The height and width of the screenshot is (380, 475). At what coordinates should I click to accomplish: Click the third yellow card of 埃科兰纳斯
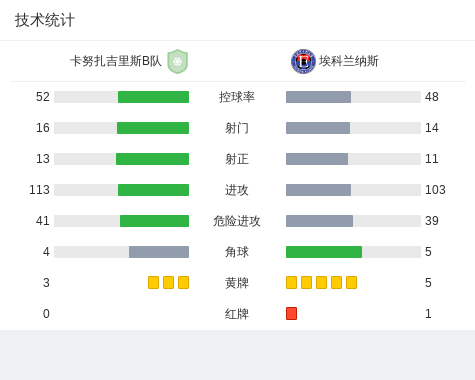(x=321, y=283)
